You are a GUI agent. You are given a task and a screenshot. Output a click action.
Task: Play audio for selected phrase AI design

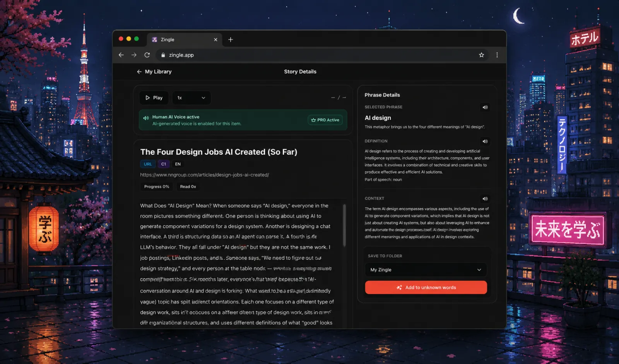(485, 107)
